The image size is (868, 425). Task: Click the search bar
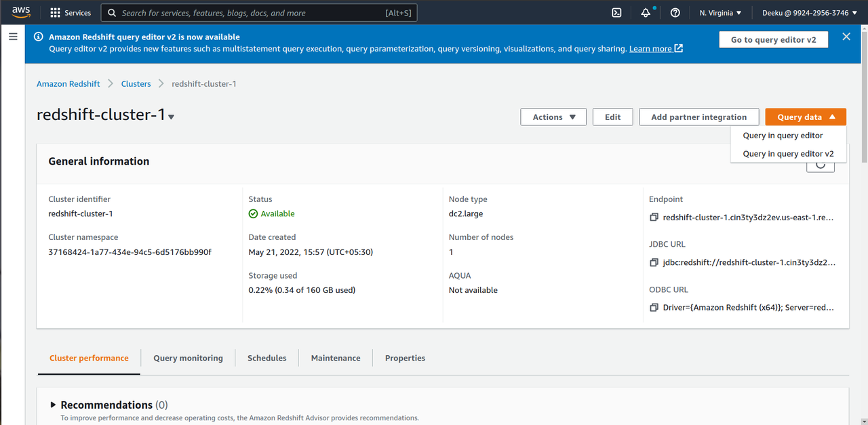(259, 13)
